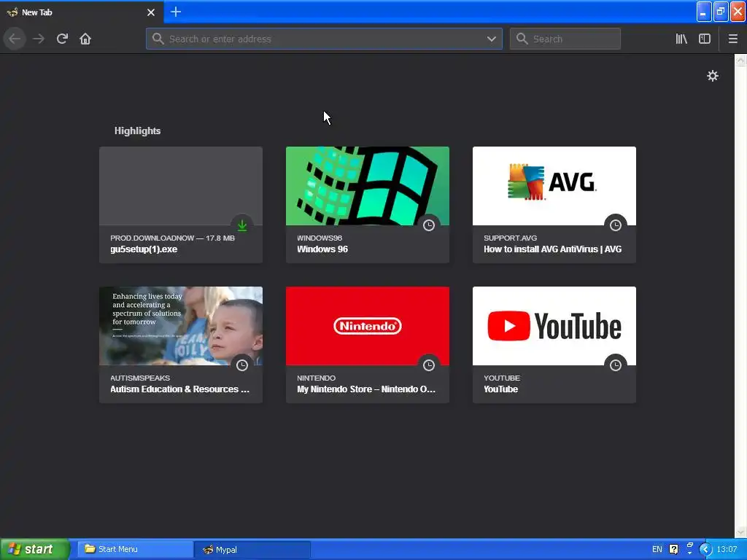Viewport: 747px width, 560px height.
Task: Click the history clock icon on AVG card
Action: [616, 225]
